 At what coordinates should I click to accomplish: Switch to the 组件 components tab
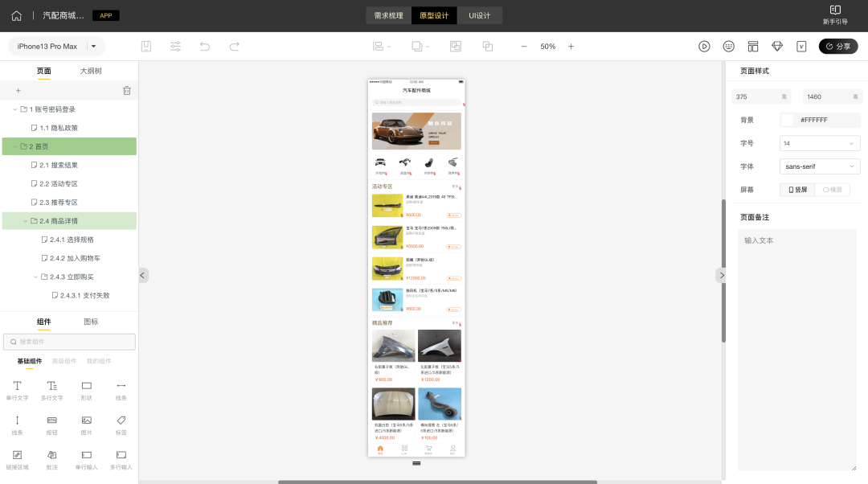pos(43,322)
